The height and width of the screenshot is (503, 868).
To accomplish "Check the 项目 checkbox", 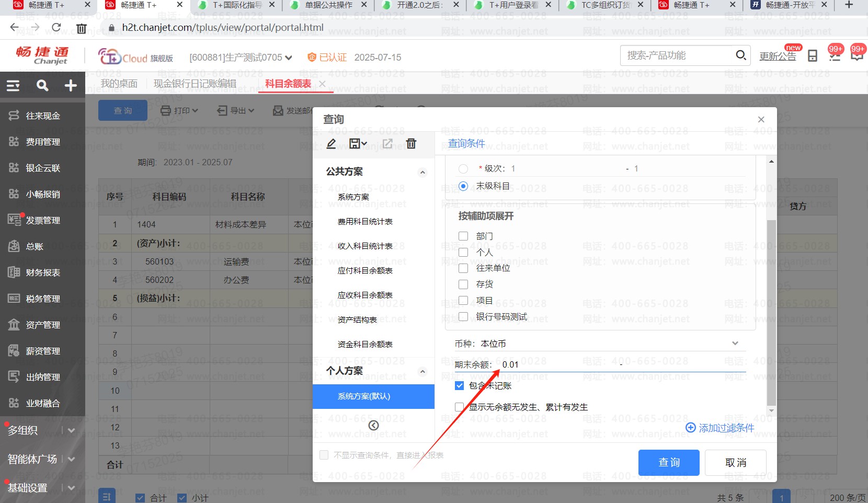I will [463, 301].
